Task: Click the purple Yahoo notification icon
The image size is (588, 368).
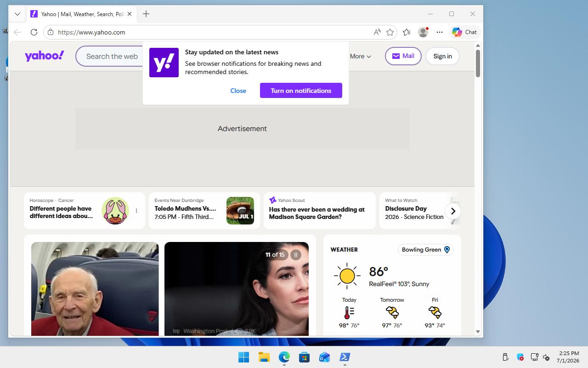Action: 164,63
